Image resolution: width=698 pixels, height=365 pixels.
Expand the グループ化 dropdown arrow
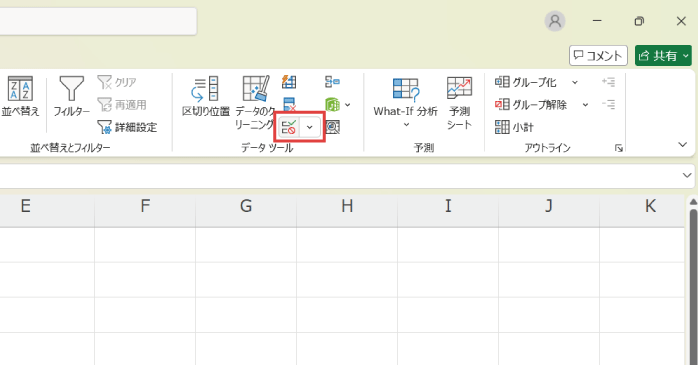coord(575,82)
